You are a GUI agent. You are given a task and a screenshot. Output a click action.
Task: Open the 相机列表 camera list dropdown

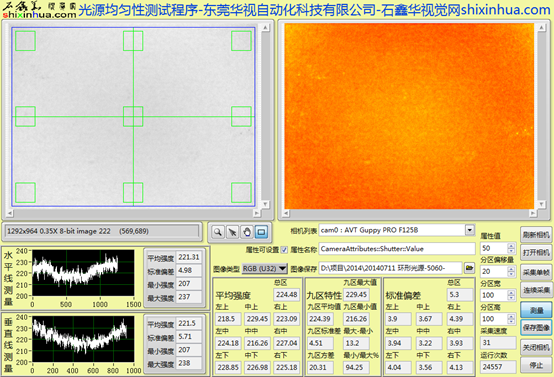[470, 230]
